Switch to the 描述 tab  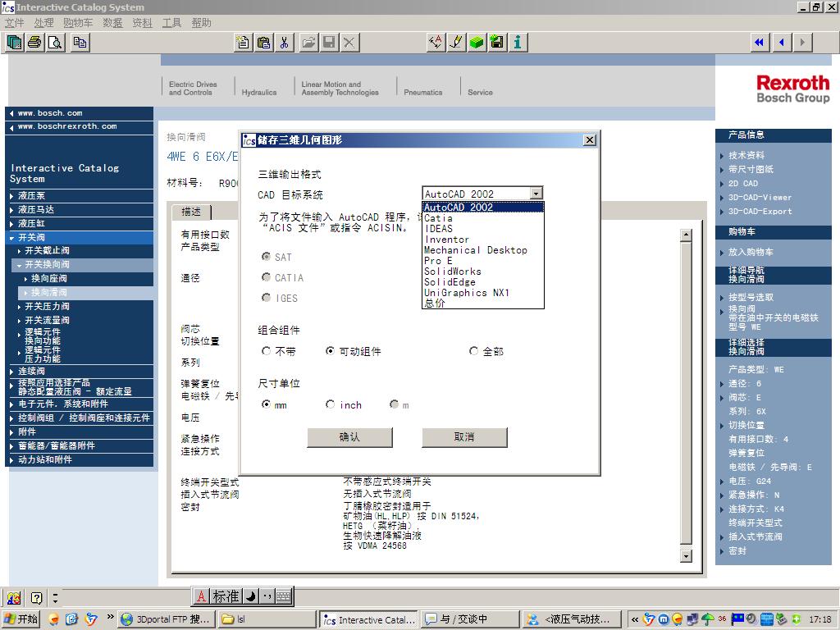(x=191, y=212)
